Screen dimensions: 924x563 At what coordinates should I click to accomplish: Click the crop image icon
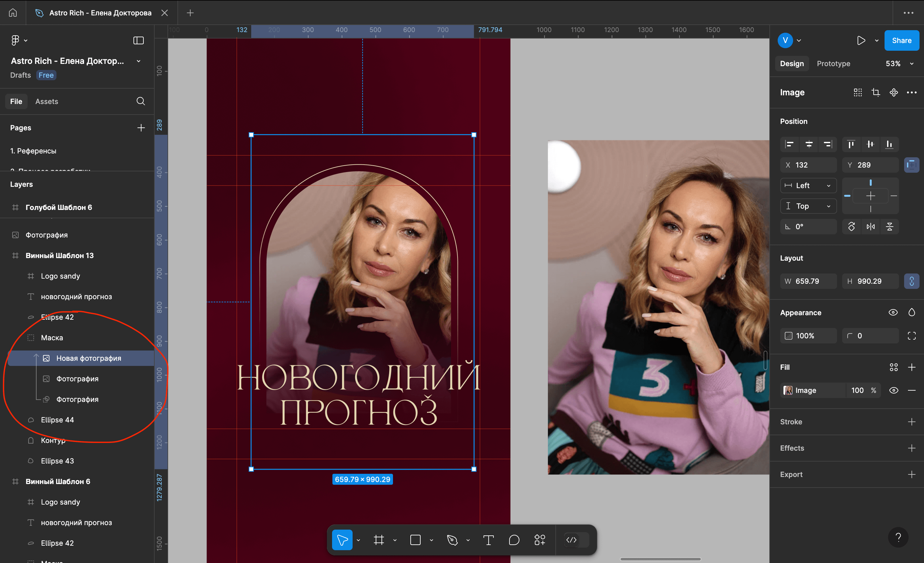click(876, 92)
